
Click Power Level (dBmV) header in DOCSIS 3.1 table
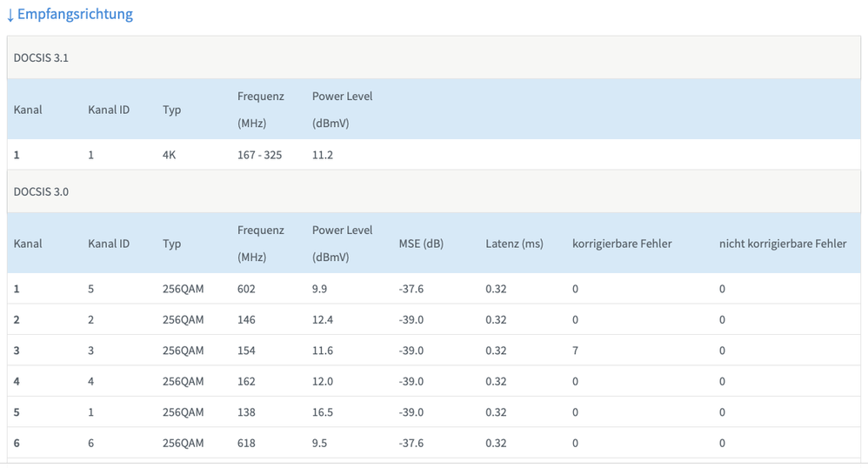coord(342,109)
